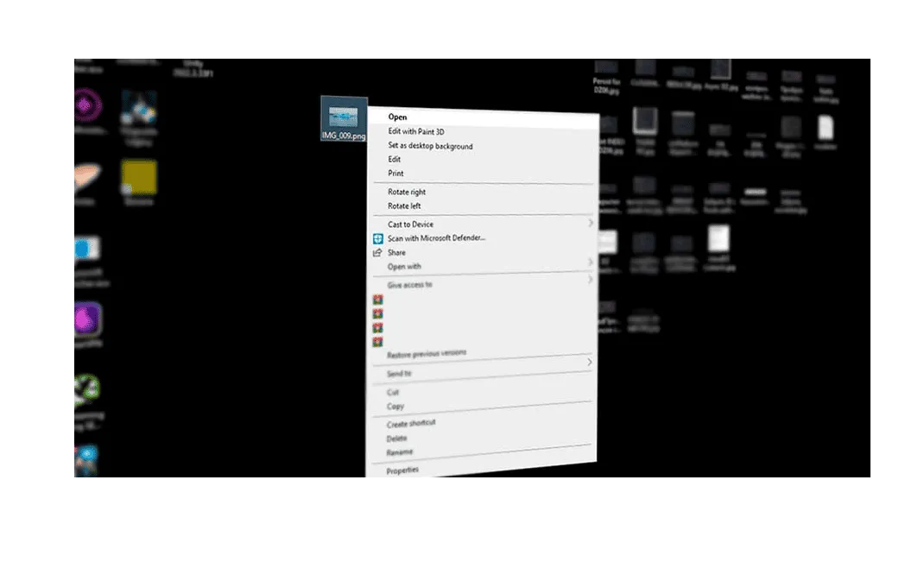924x562 pixels.
Task: Click the first WinRAR archive icon
Action: [377, 300]
